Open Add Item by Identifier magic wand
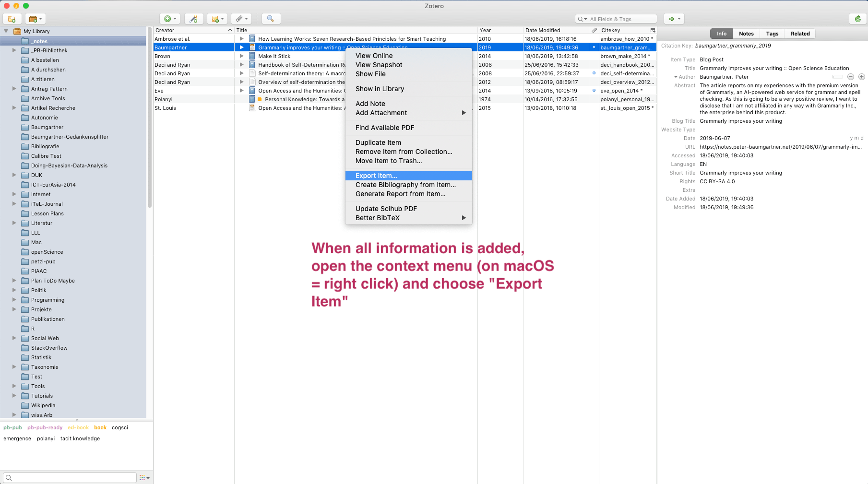 point(194,18)
